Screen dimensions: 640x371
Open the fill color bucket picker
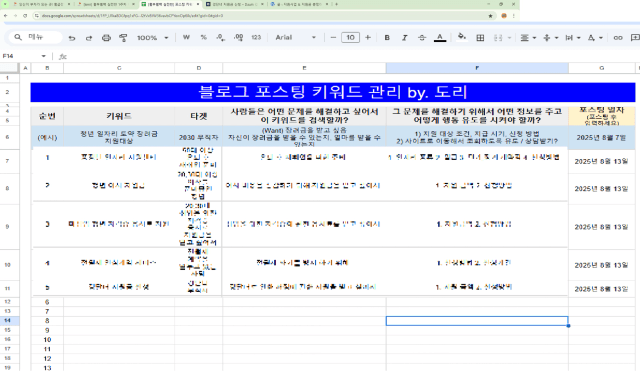[462, 37]
